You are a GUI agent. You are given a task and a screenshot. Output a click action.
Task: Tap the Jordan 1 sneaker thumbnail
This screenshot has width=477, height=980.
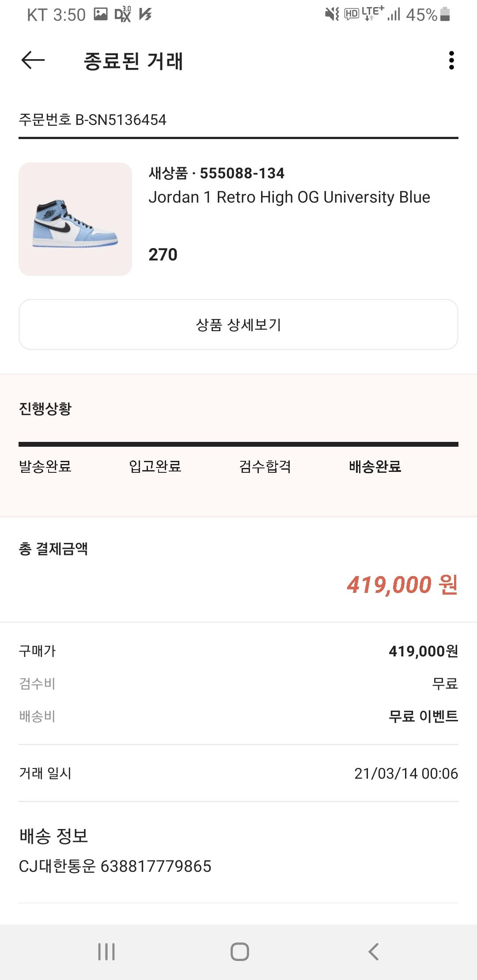click(75, 219)
